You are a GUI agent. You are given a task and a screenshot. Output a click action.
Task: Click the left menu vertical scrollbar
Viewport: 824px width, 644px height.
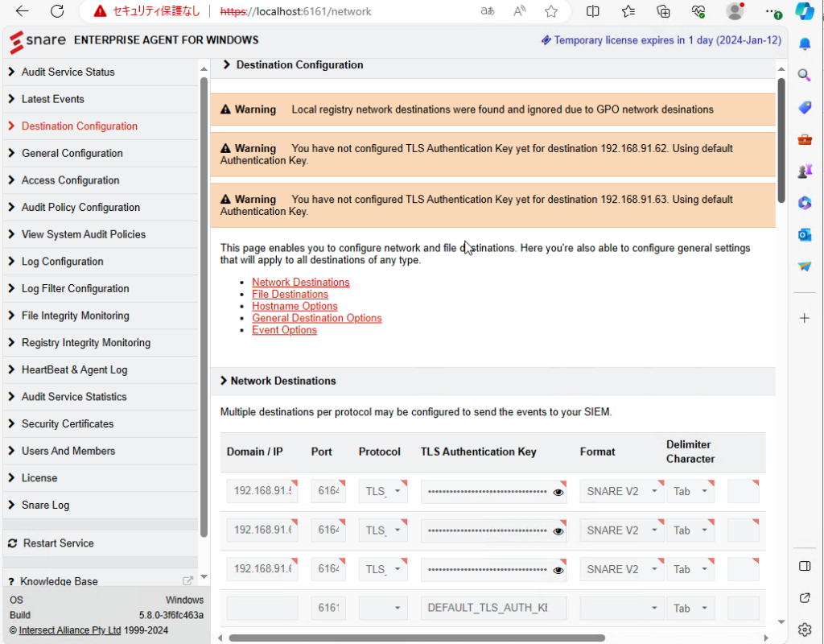point(204,308)
